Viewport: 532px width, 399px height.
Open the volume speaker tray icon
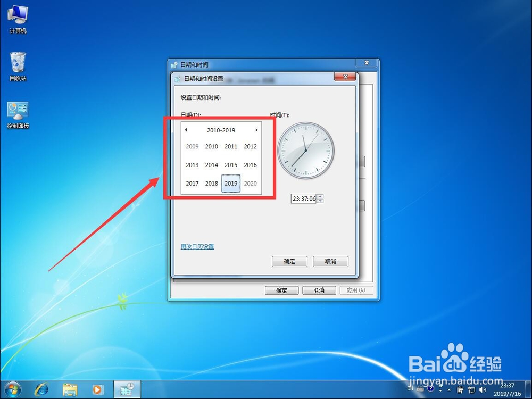click(x=483, y=389)
